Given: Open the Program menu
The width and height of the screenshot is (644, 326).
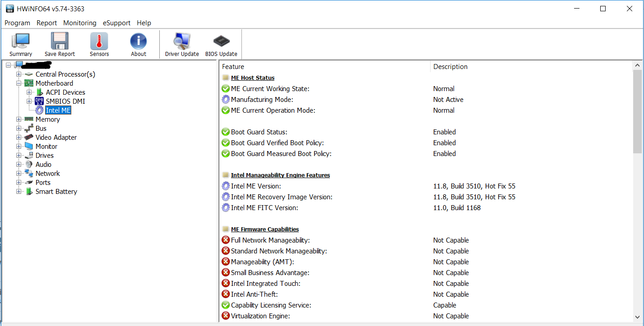Looking at the screenshot, I should click(x=17, y=23).
